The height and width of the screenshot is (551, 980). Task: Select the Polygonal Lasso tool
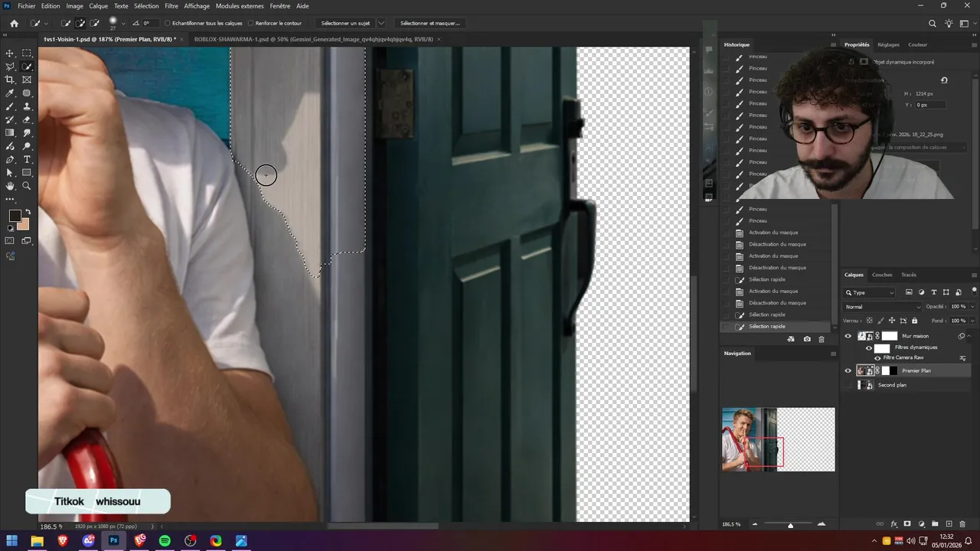pos(10,67)
